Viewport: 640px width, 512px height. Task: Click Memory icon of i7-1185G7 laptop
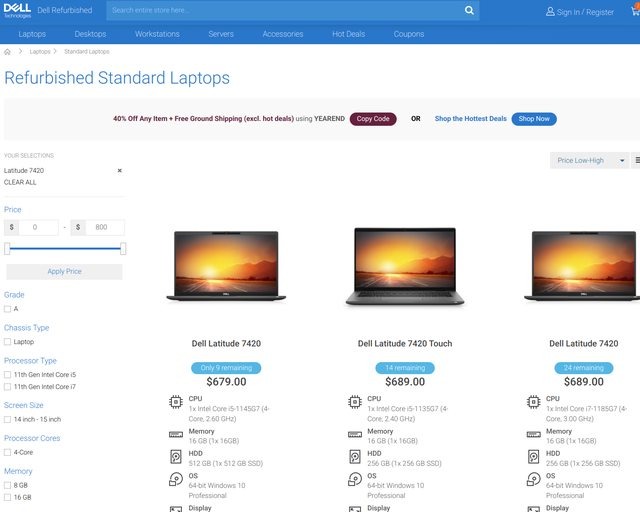533,435
